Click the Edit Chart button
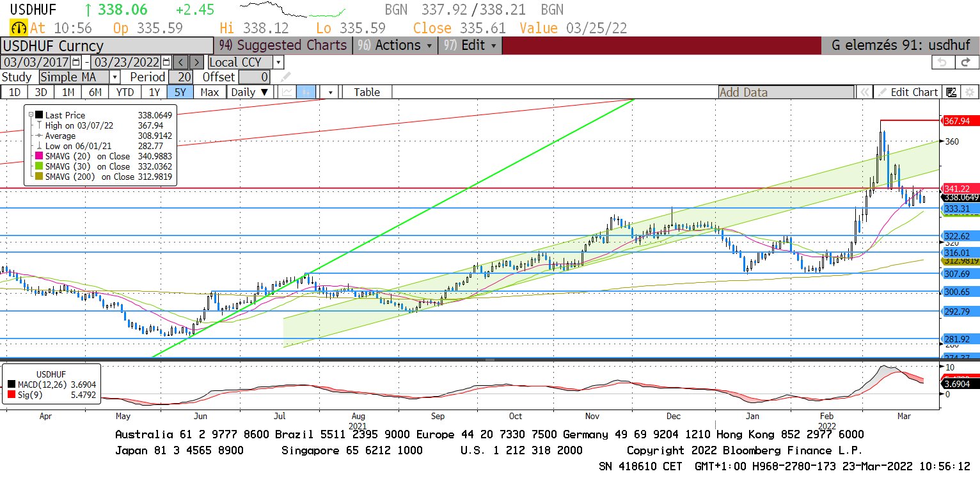 point(908,92)
